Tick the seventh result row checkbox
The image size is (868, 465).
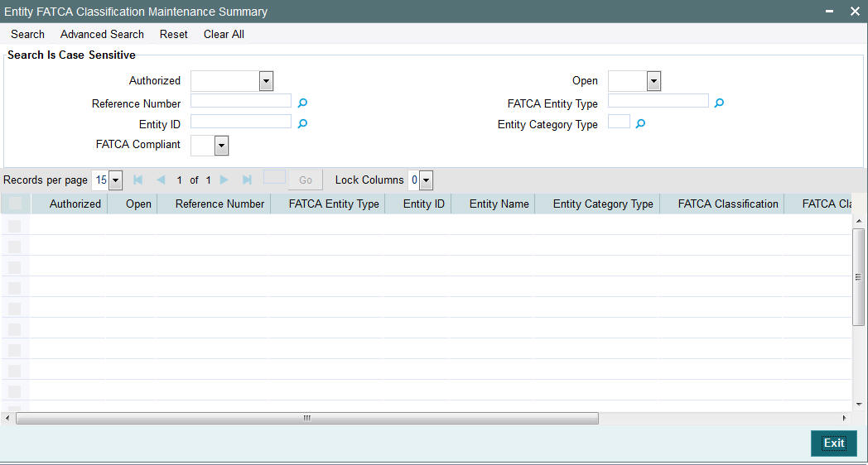tap(14, 350)
